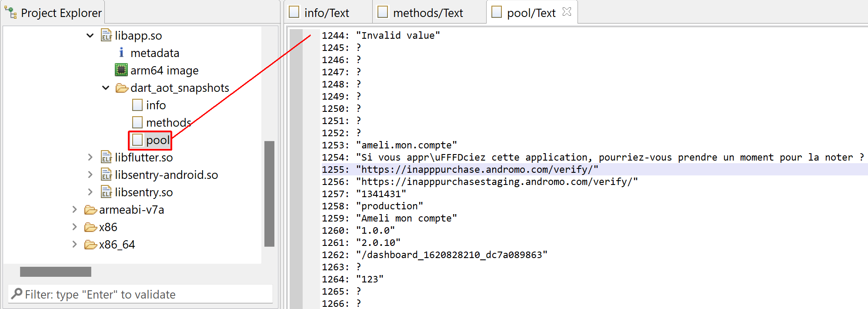Click the Project Explorer vertical scrollbar thumb
Viewport: 868px width, 309px height.
[x=270, y=194]
